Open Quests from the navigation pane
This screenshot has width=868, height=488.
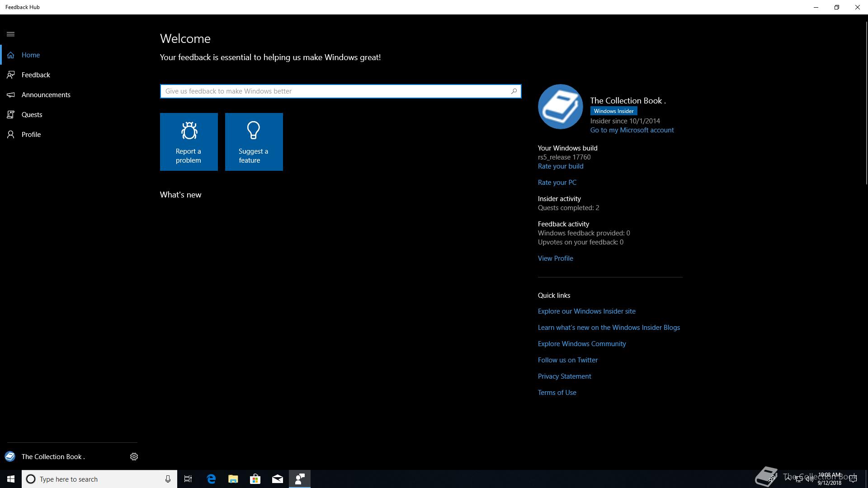click(32, 115)
